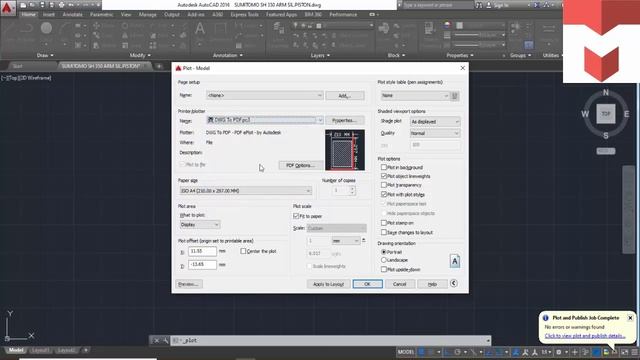Click the clean screen status bar icon
640x360 pixels.
tap(625, 352)
